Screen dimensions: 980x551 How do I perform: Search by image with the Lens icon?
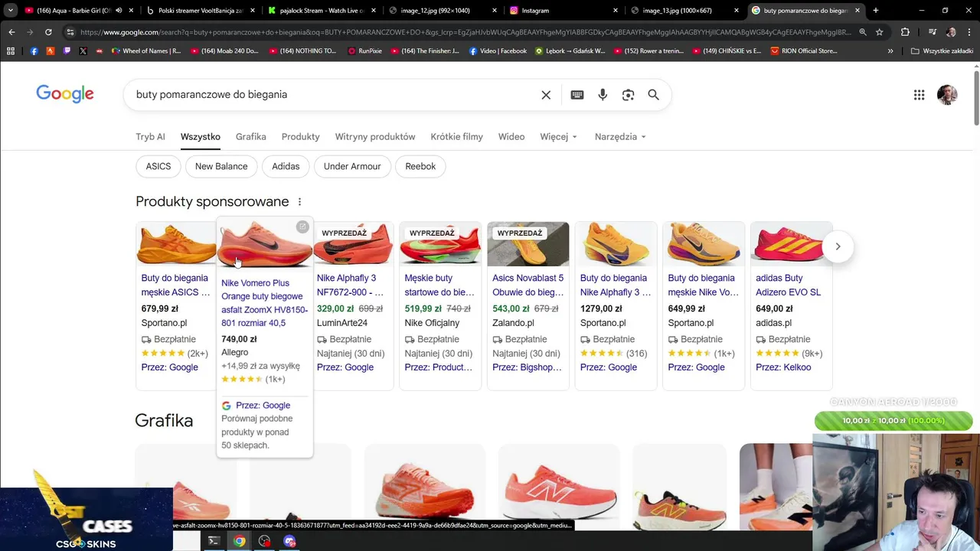[x=628, y=95]
